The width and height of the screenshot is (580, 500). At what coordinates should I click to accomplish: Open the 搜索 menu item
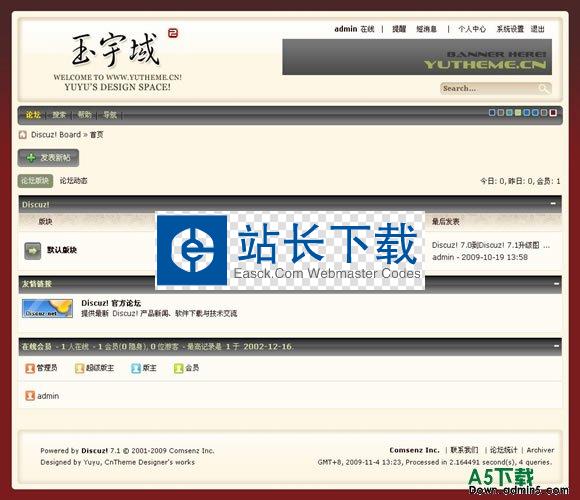coord(59,115)
